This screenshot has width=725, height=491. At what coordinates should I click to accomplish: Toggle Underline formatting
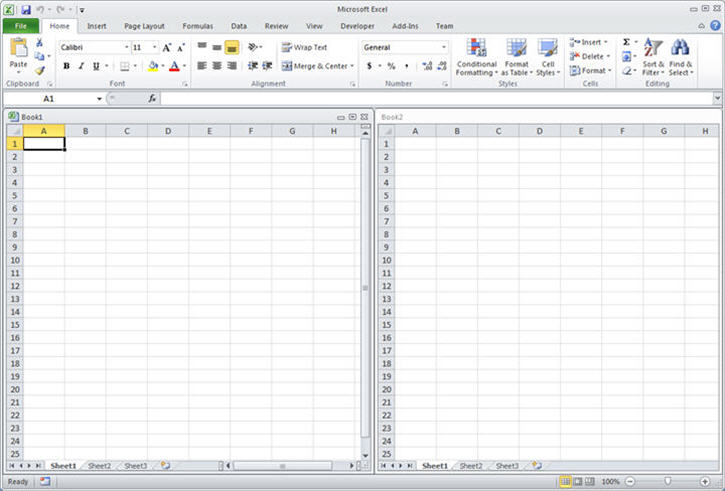tap(96, 66)
